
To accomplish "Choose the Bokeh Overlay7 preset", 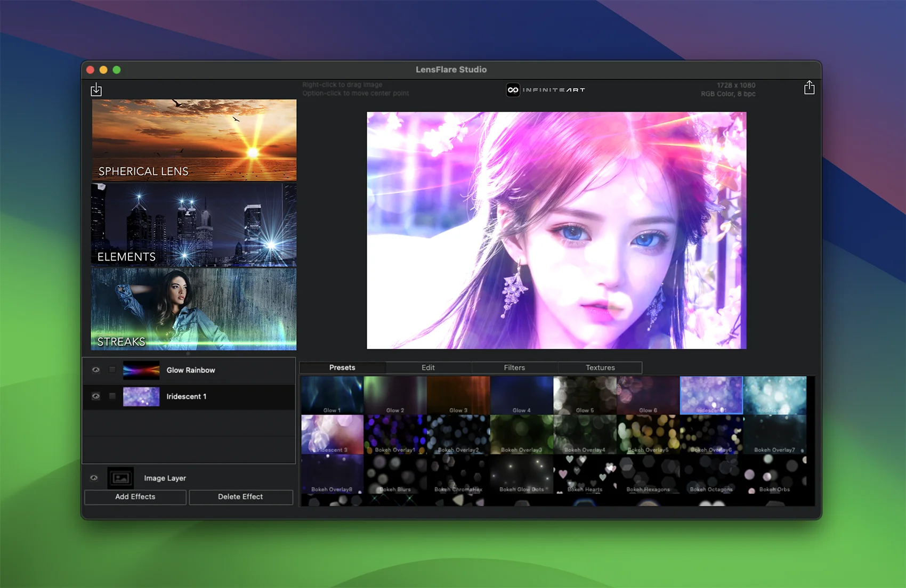I will [775, 435].
